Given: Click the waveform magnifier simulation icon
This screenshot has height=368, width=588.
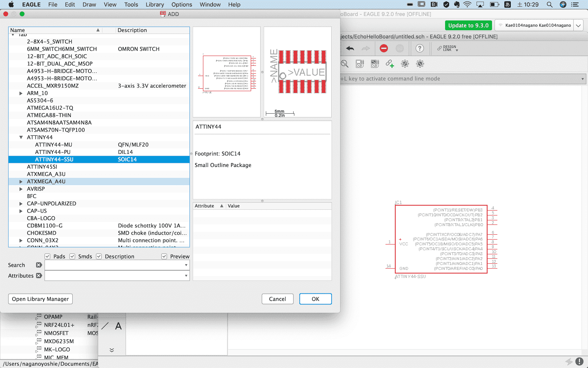Looking at the screenshot, I should 345,64.
